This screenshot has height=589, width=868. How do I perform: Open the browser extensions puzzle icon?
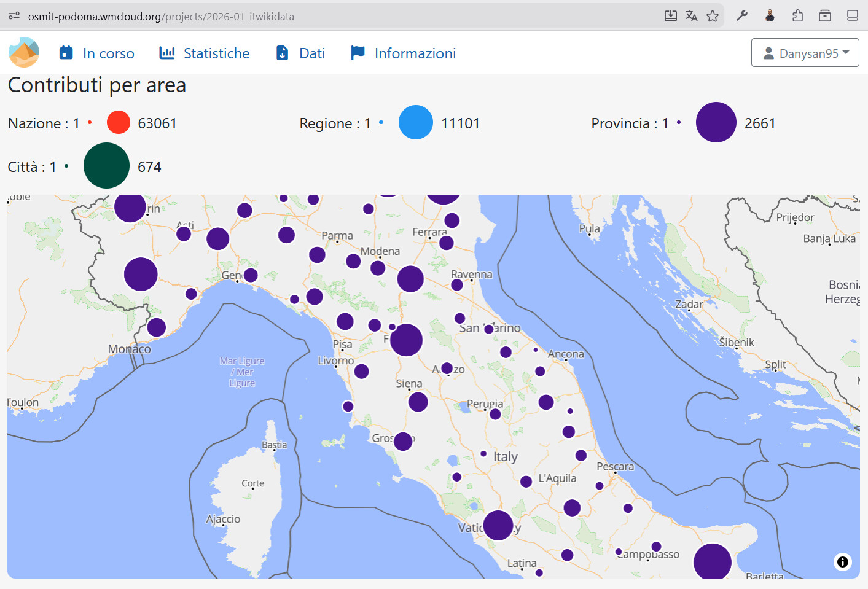[x=797, y=16]
